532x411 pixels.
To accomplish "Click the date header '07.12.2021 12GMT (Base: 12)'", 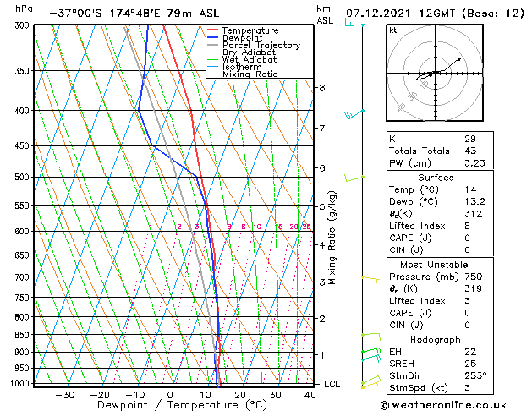I will 435,14.
